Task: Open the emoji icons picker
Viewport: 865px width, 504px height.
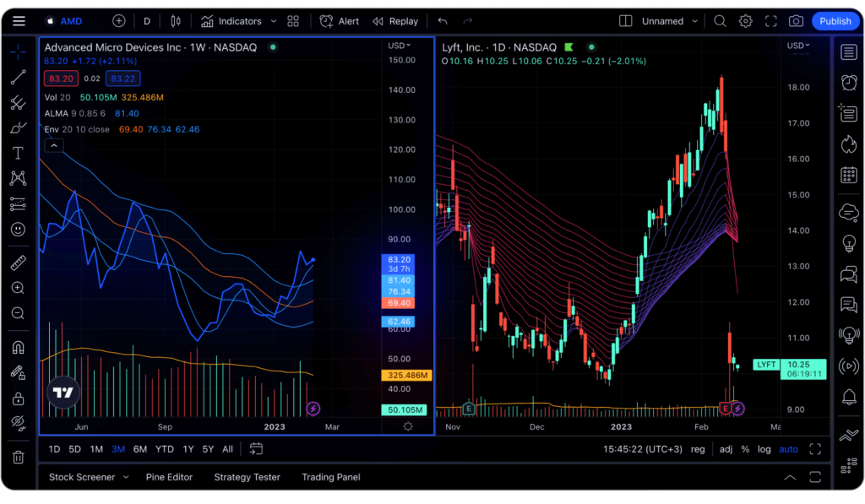Action: 19,230
